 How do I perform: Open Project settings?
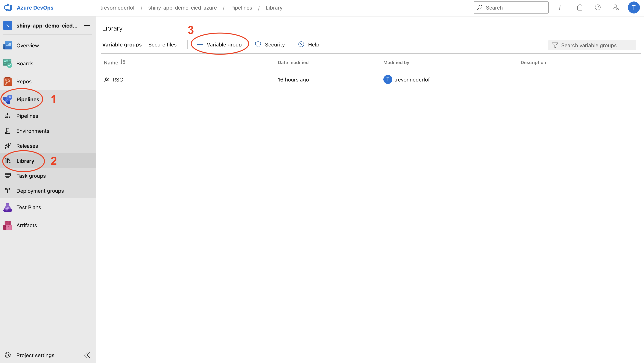[35, 355]
